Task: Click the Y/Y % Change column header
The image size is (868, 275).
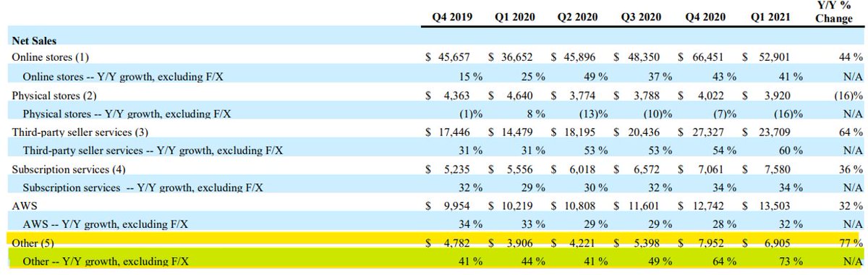Action: pos(834,13)
